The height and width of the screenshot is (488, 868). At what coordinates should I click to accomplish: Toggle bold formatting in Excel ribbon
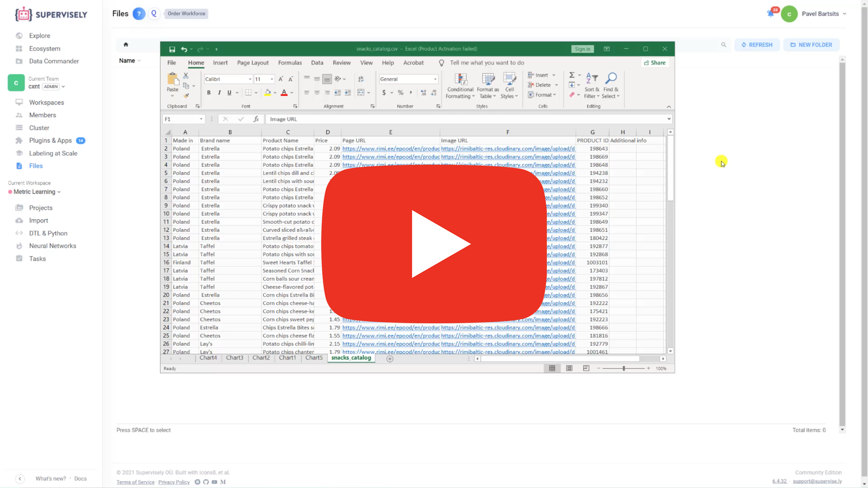(209, 93)
